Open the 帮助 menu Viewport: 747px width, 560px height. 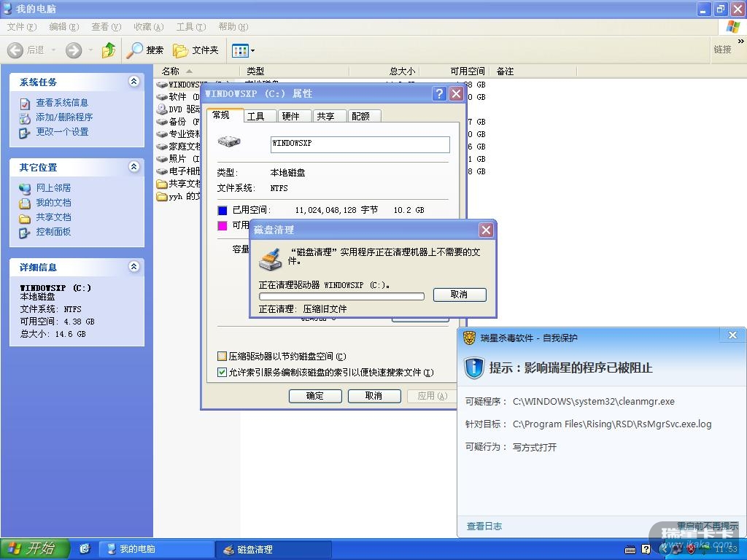point(233,27)
